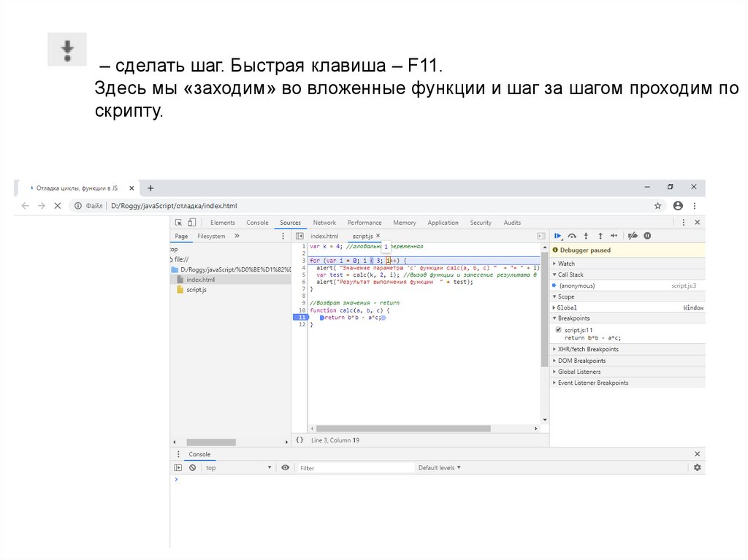This screenshot has height=560, width=748.
Task: Toggle live expression eye icon
Action: [x=285, y=468]
